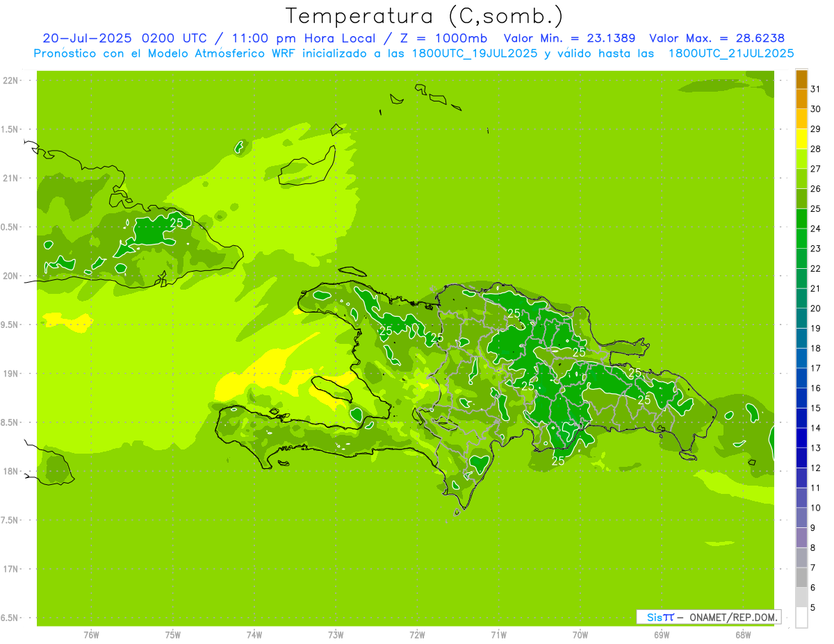Viewport: 834px width, 644px height.
Task: Pick the green swatch between 24 and 25
Action: (x=801, y=219)
